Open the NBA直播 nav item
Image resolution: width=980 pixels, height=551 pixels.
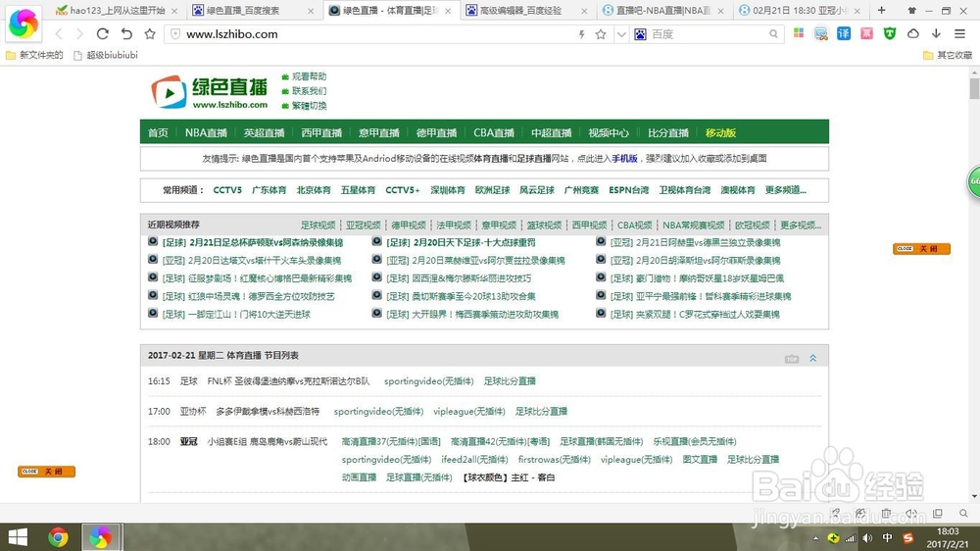coord(206,132)
